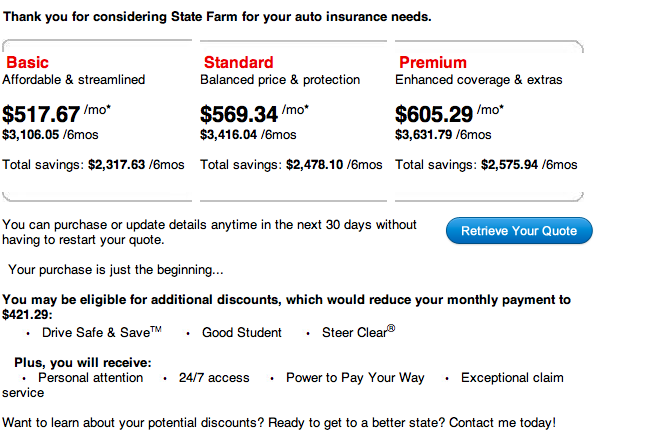
Task: Click the Drive Safe & Save discount
Action: point(102,332)
